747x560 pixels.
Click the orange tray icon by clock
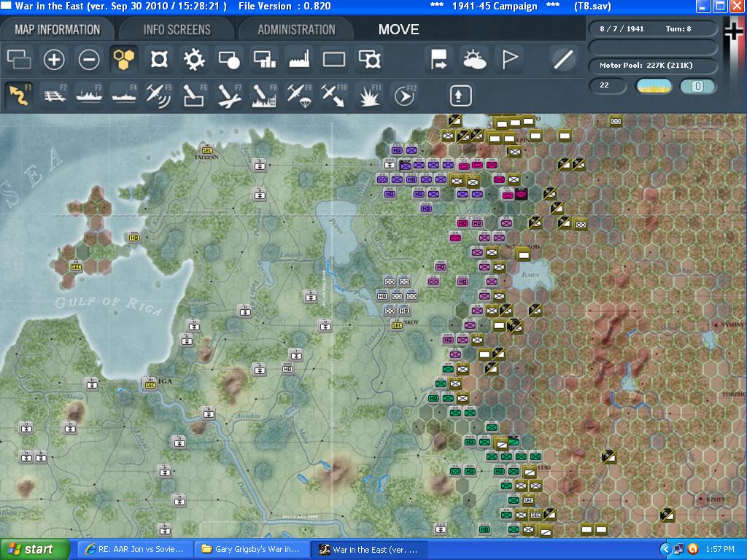click(x=693, y=550)
